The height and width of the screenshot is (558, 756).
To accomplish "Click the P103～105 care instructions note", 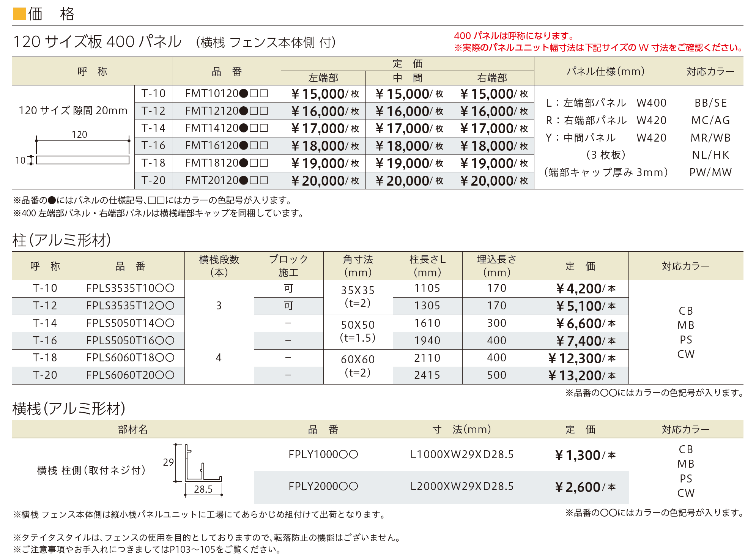I will coord(148,549).
